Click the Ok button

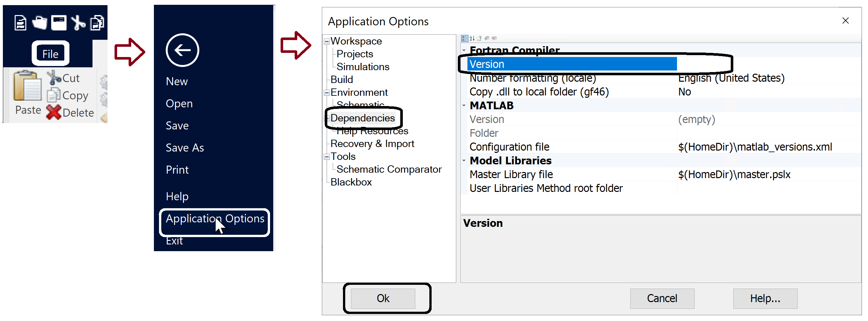click(x=383, y=298)
